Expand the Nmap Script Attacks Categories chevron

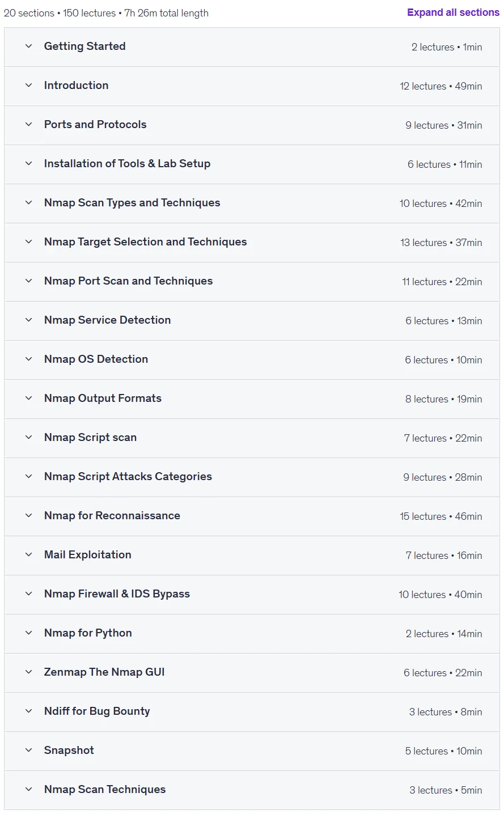pos(29,477)
